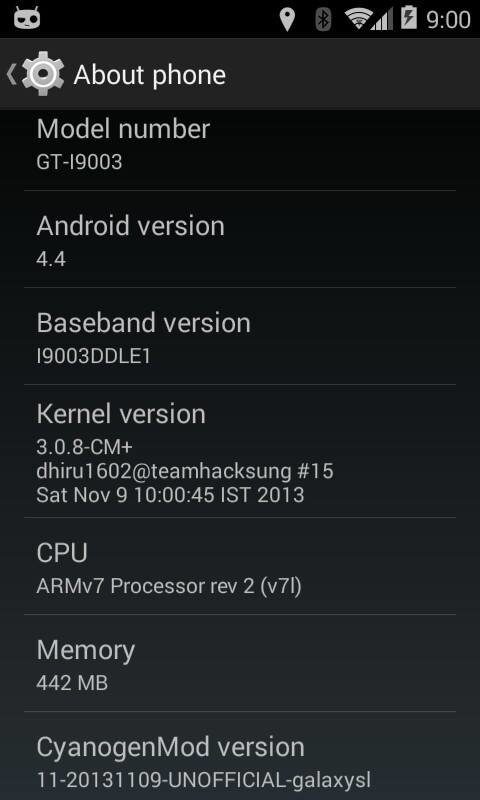Tap the 9:00 clock in status bar
480x800 pixels.
click(x=448, y=19)
